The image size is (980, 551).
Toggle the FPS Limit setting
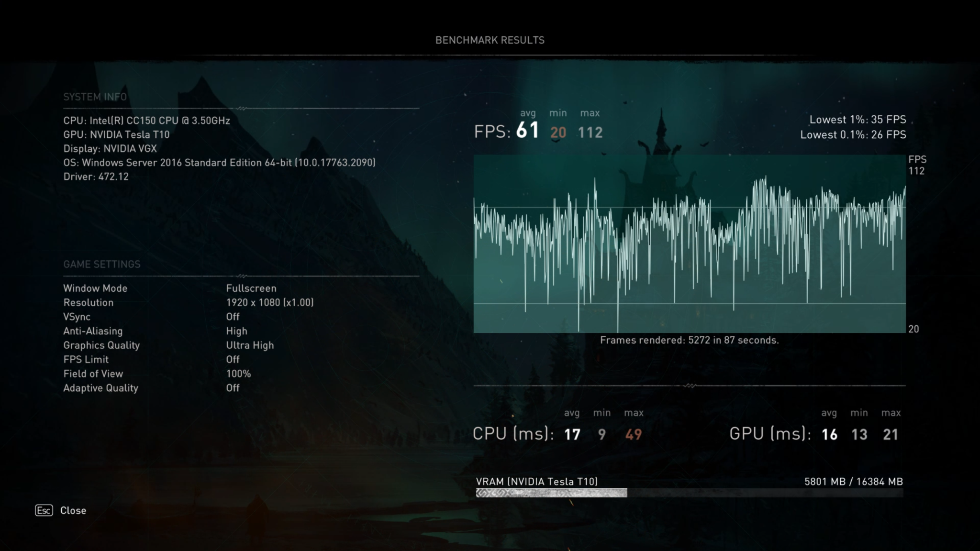tap(233, 359)
